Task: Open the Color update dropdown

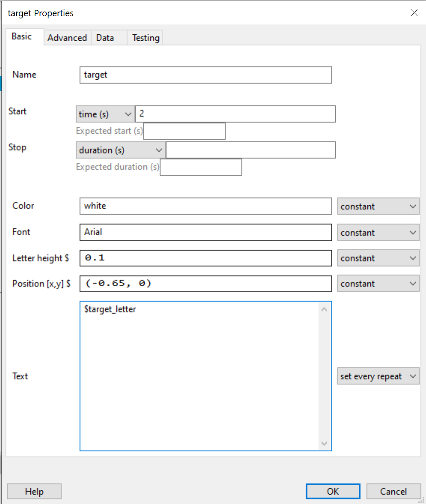Action: pos(378,206)
